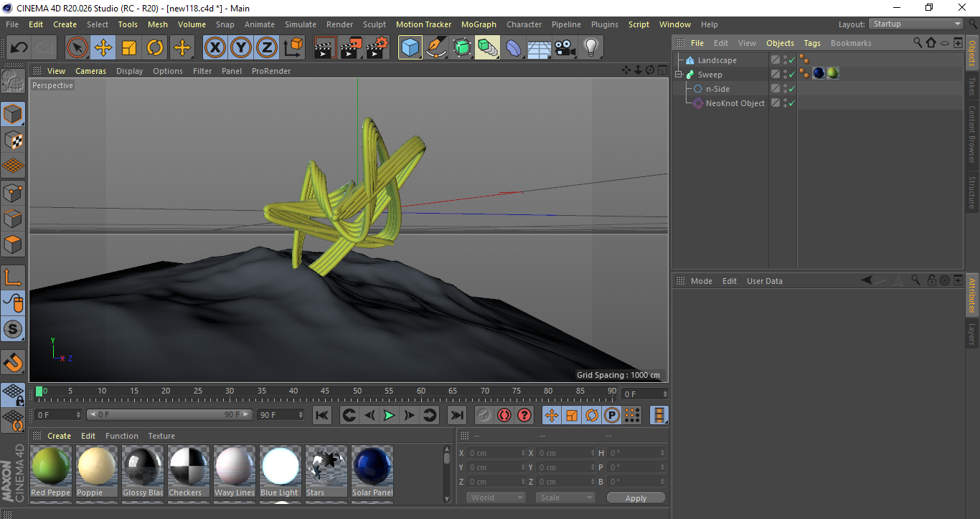Image resolution: width=980 pixels, height=519 pixels.
Task: Switch to Model mode
Action: point(13,114)
